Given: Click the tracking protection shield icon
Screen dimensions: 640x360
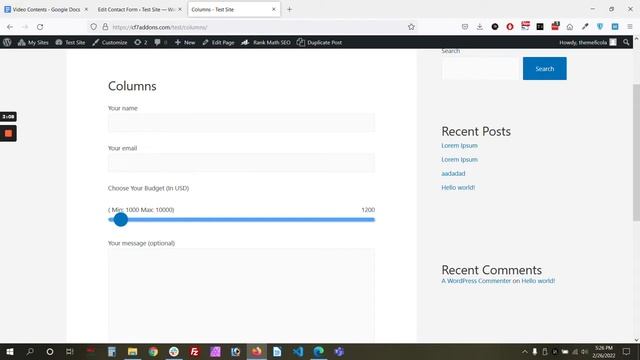Looking at the screenshot, I should pos(93,27).
